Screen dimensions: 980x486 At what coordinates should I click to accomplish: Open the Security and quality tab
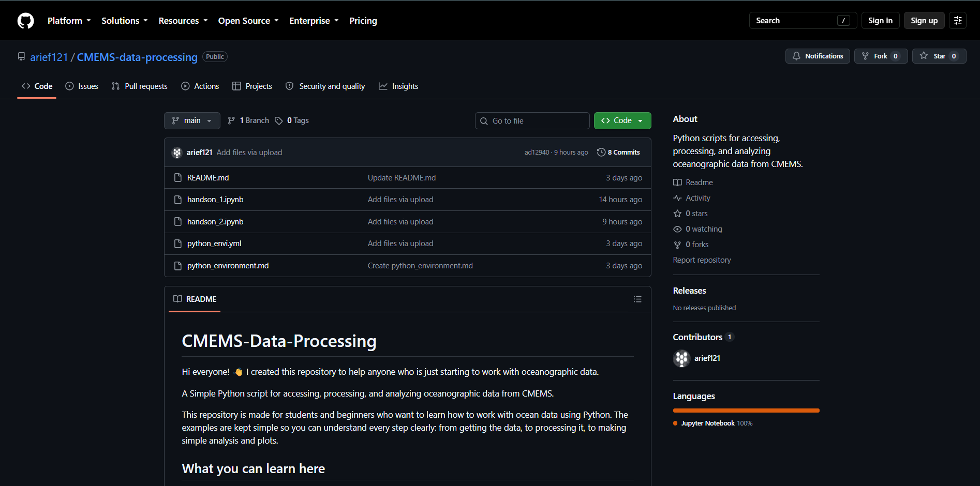(325, 86)
